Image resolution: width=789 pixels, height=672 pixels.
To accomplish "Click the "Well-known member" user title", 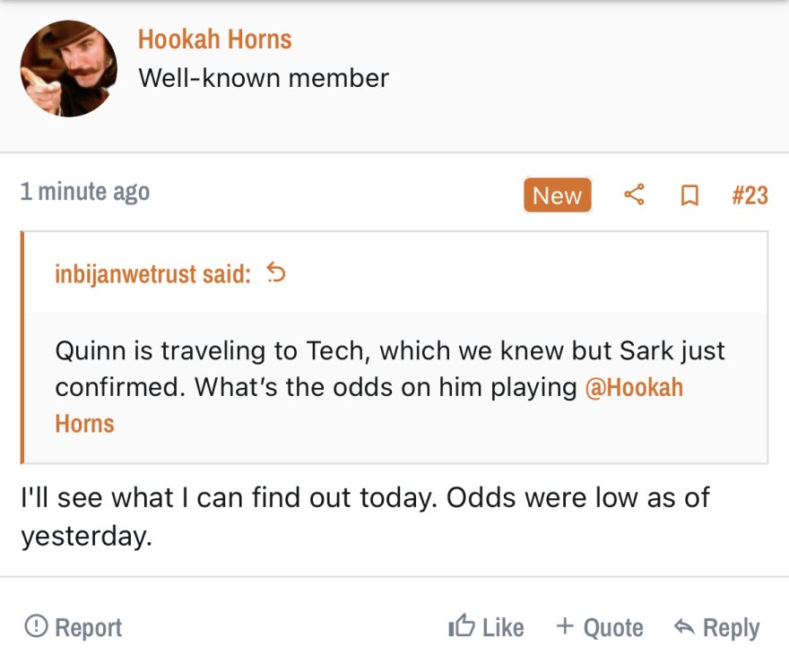I will 264,78.
